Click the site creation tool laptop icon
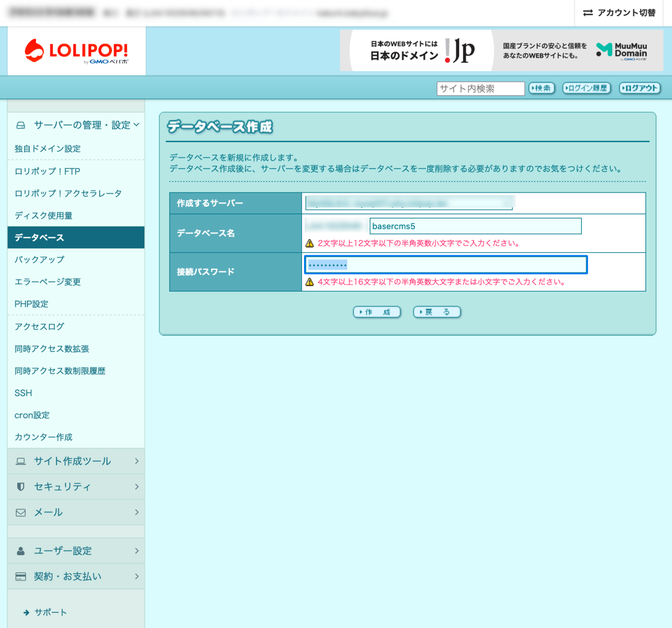This screenshot has width=672, height=628. point(21,461)
